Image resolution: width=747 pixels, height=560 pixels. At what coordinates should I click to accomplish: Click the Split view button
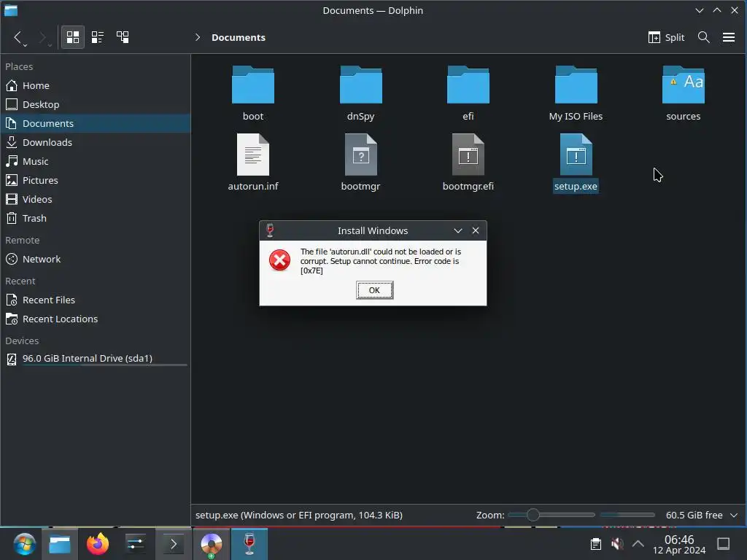666,37
